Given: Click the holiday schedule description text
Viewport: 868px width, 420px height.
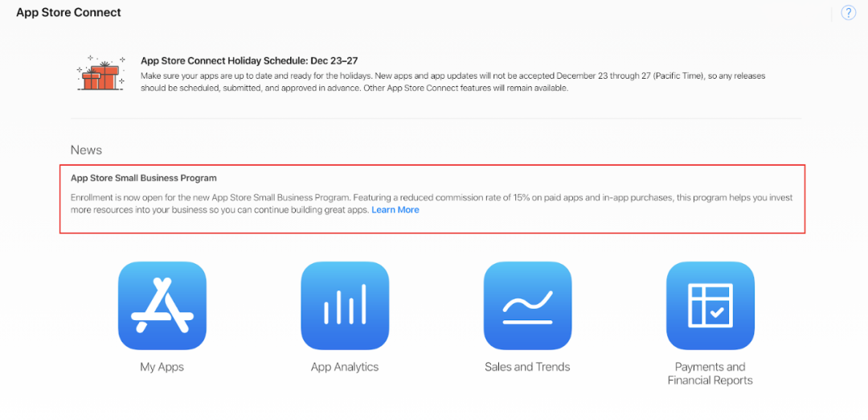Looking at the screenshot, I should click(452, 82).
